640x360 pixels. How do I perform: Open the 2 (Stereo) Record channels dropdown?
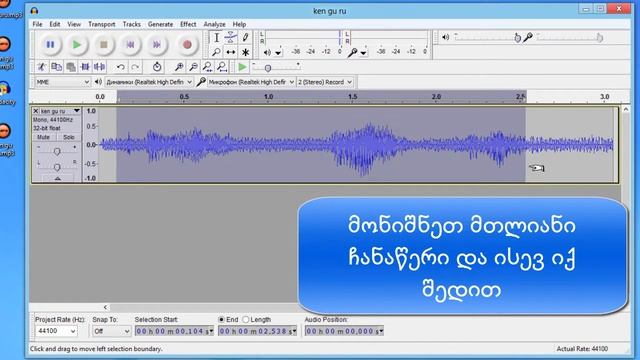(x=325, y=82)
